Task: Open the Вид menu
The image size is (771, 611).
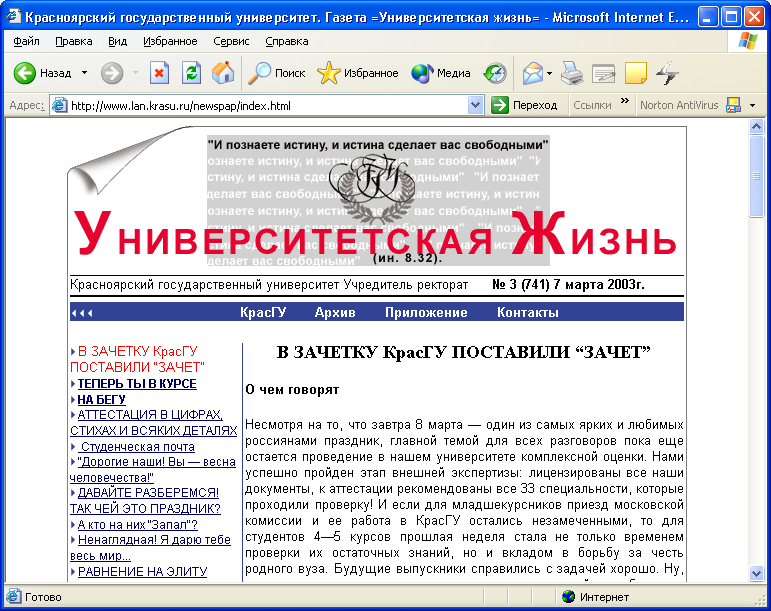Action: pos(118,41)
